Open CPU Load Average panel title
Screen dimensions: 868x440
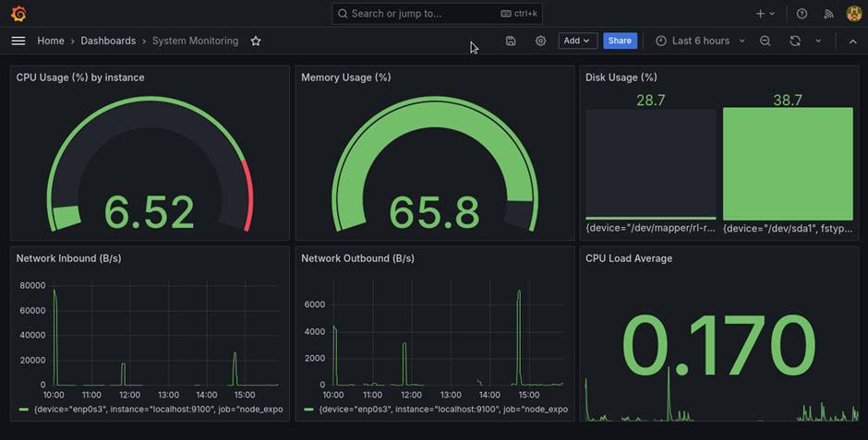point(629,258)
